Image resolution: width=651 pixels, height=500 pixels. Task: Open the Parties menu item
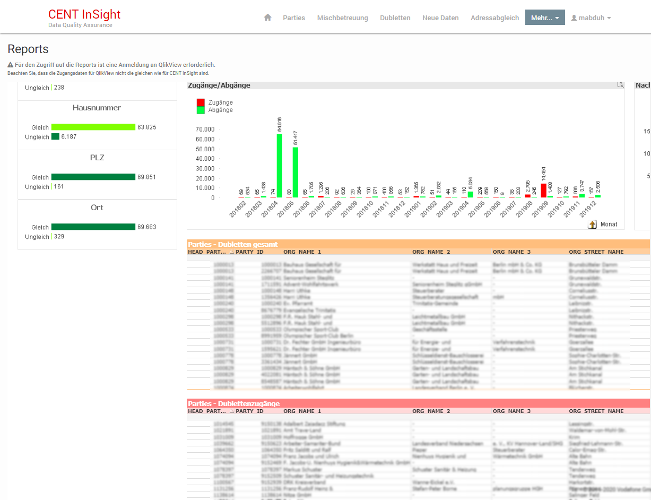pyautogui.click(x=294, y=18)
